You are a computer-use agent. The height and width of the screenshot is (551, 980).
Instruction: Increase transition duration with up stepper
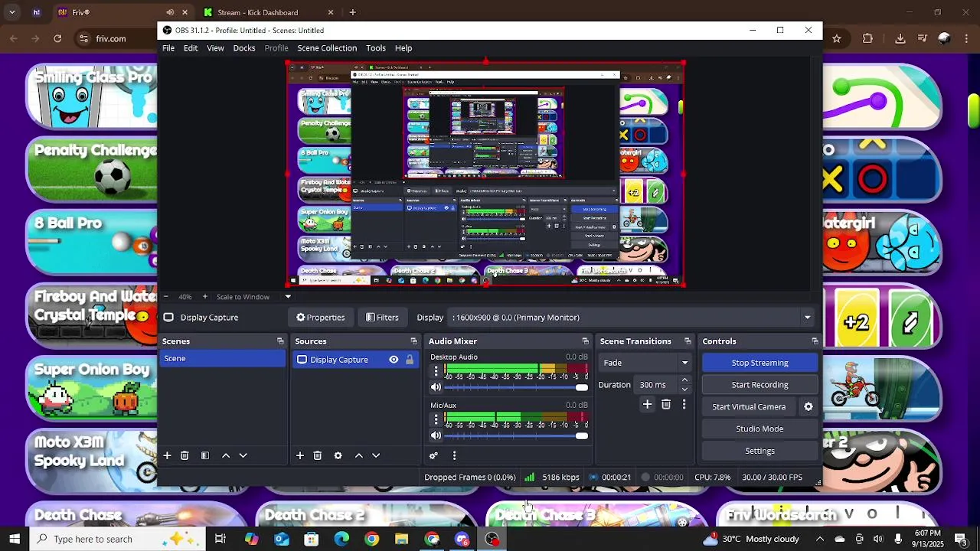click(684, 380)
